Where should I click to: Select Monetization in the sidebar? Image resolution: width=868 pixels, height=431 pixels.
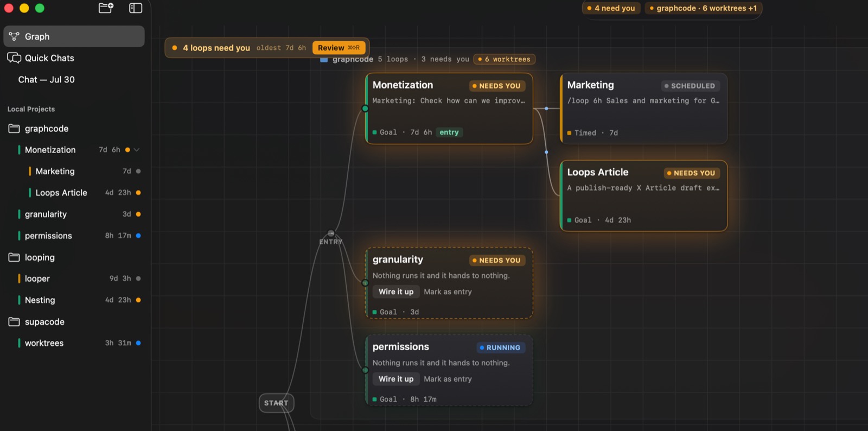click(x=50, y=150)
